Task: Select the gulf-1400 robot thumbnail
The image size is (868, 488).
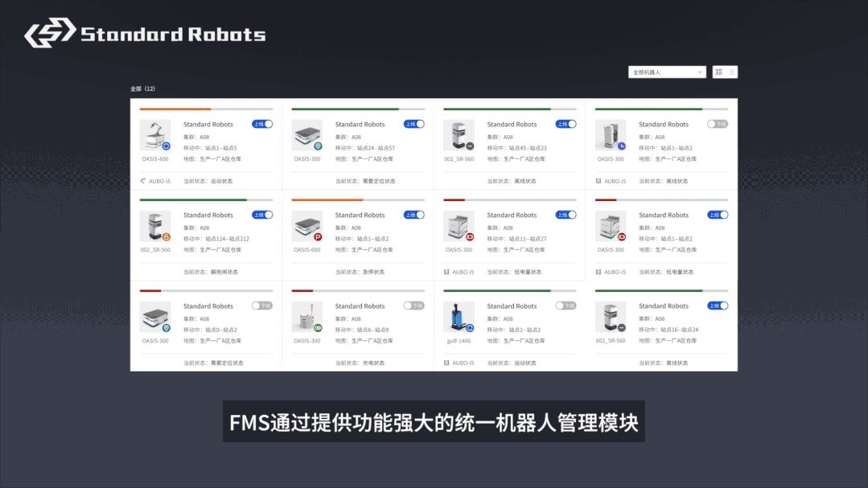Action: tap(458, 317)
